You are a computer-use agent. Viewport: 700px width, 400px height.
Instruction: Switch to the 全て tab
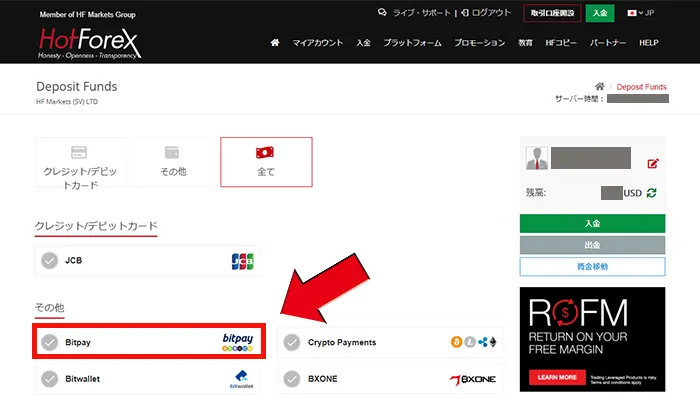tap(266, 162)
